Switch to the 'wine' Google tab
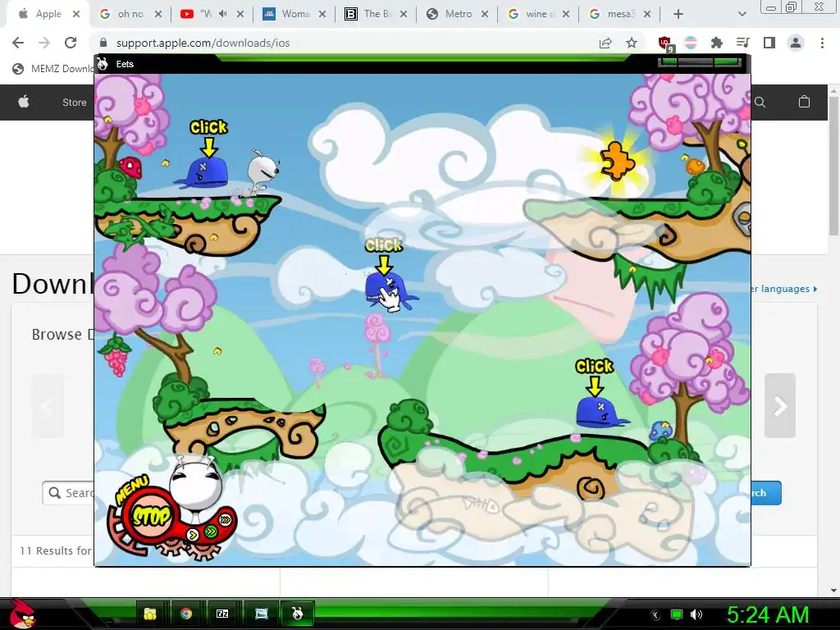This screenshot has height=630, width=840. coord(539,14)
